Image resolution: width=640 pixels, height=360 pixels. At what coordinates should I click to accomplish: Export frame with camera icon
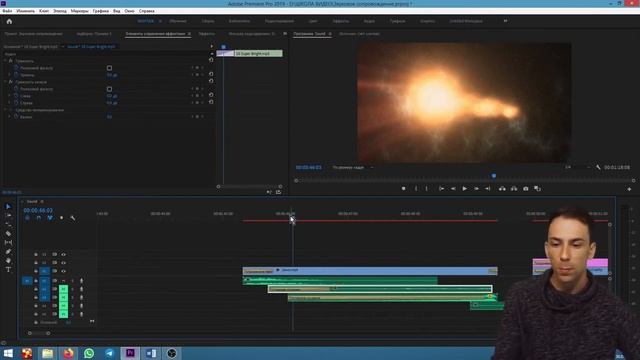(526, 189)
